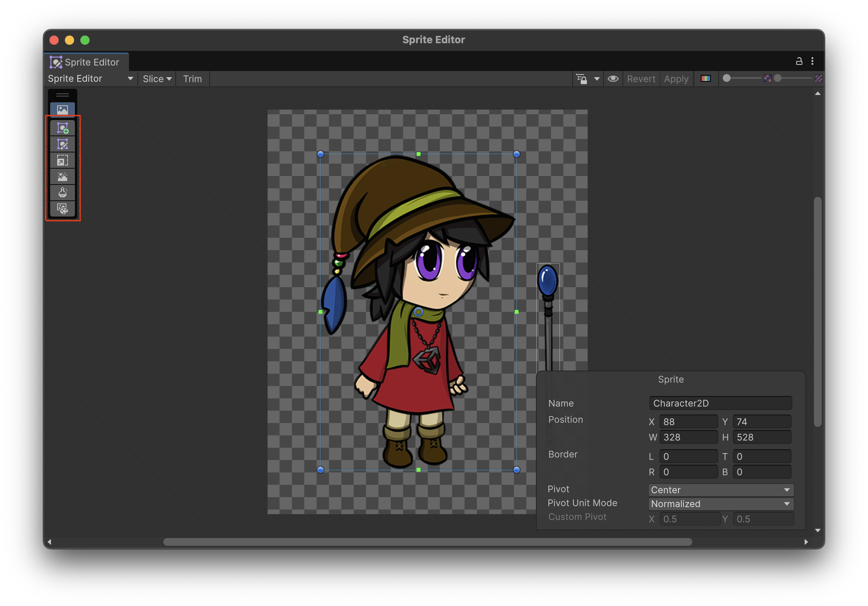Click the Revert button

tap(641, 79)
